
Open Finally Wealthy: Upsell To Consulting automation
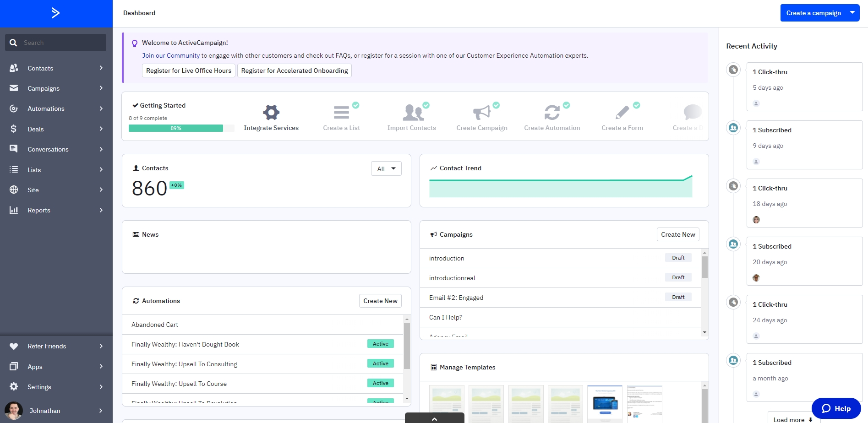(262, 364)
